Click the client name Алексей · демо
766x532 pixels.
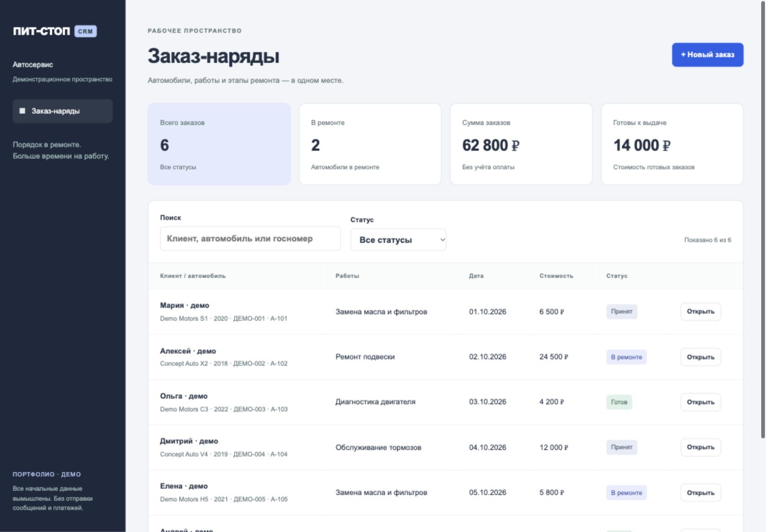pos(188,351)
